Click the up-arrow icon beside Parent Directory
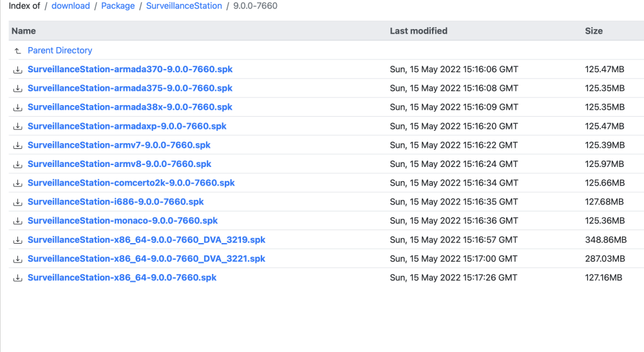The image size is (644, 352). pyautogui.click(x=17, y=51)
